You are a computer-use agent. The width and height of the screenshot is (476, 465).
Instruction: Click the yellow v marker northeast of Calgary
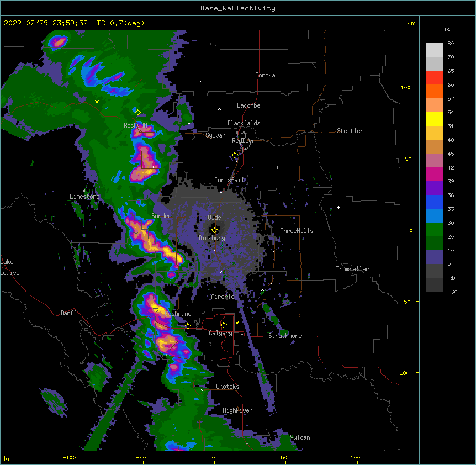(237, 323)
